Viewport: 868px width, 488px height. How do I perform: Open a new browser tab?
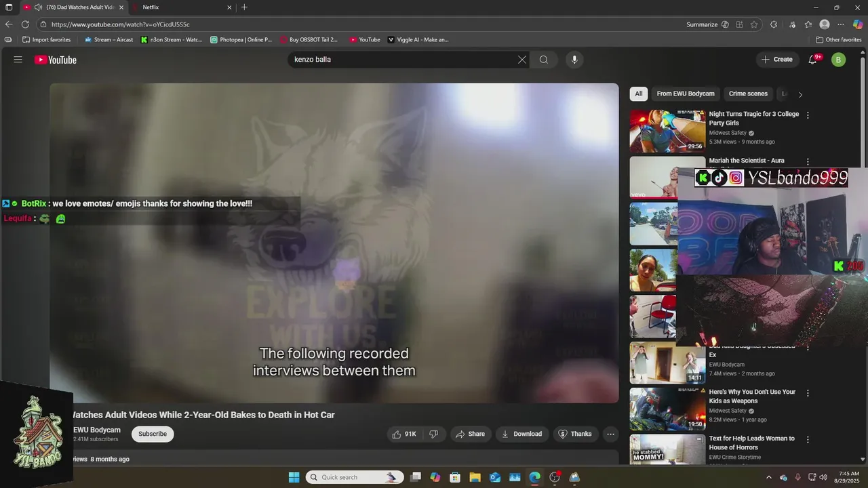(244, 7)
